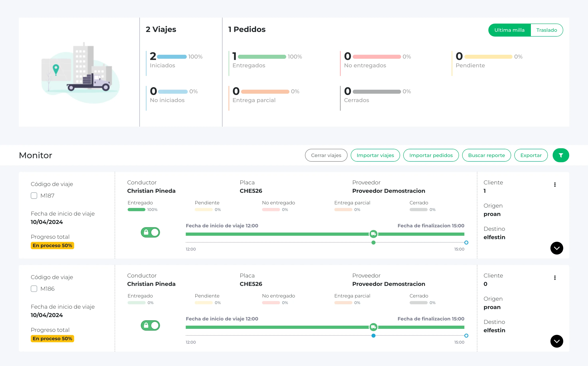
Task: Check the M187 trip checkbox
Action: [x=34, y=196]
